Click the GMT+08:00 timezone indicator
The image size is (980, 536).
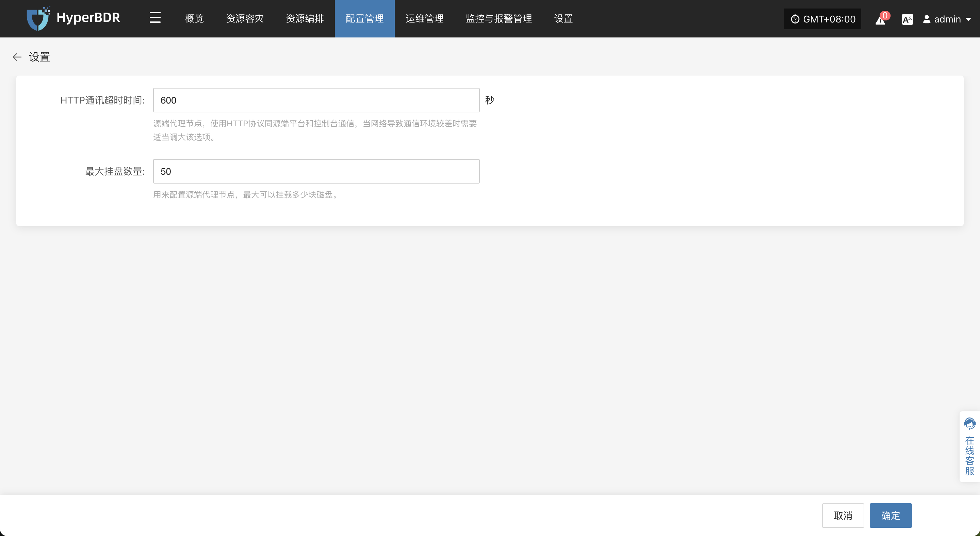click(822, 19)
